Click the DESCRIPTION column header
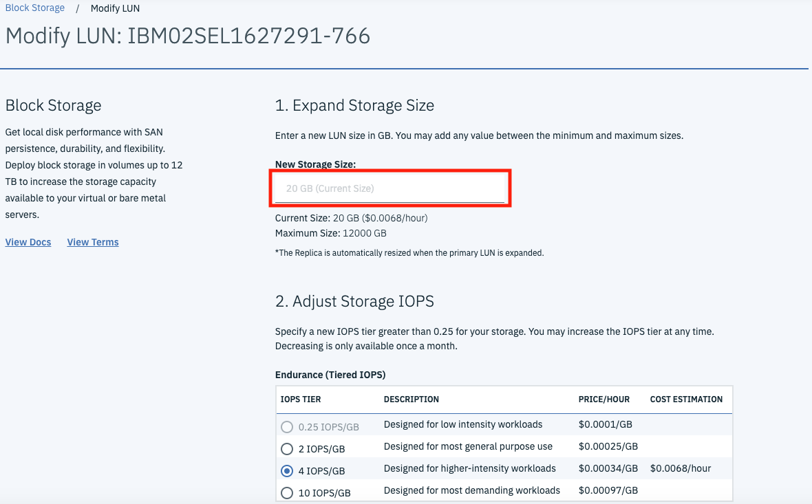812x504 pixels. coord(412,399)
